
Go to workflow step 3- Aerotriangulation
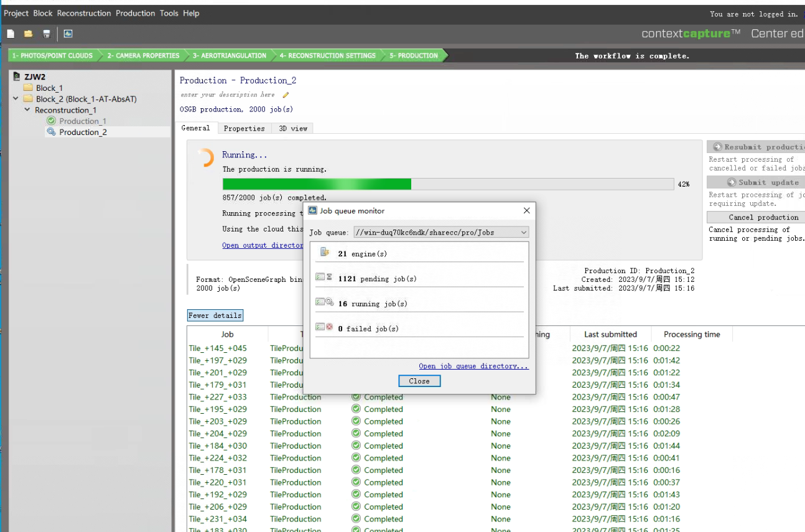[x=230, y=55]
